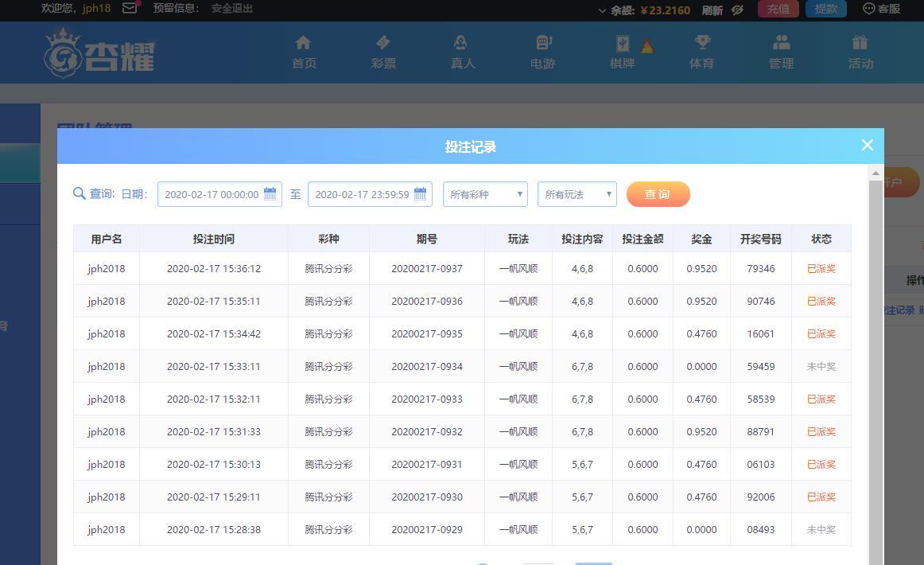Open the 棋牌 card games menu

coord(623,53)
